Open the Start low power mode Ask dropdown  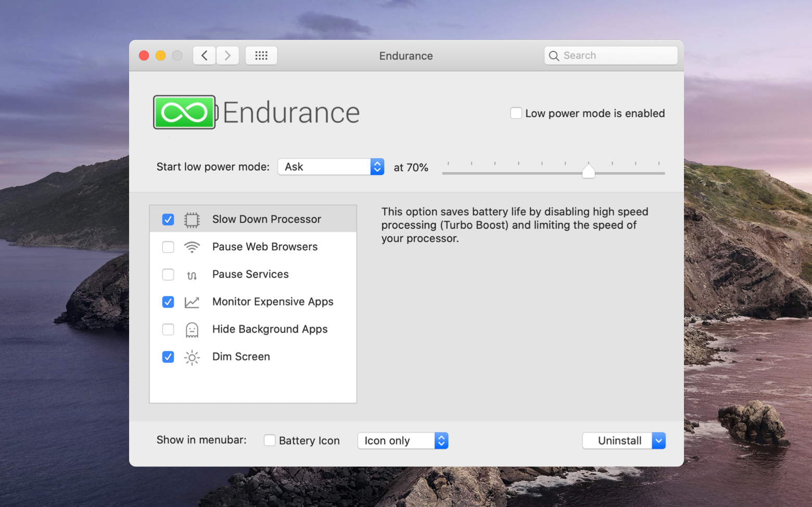click(x=331, y=167)
